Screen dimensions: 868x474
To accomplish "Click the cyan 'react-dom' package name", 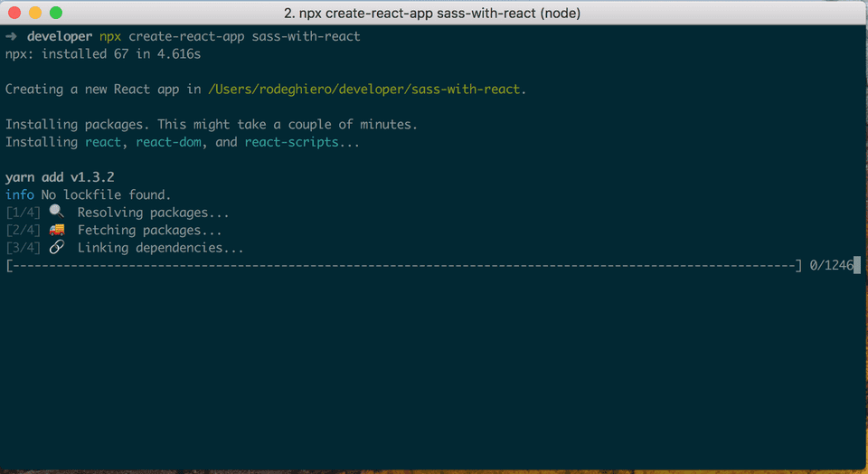I will (x=168, y=142).
